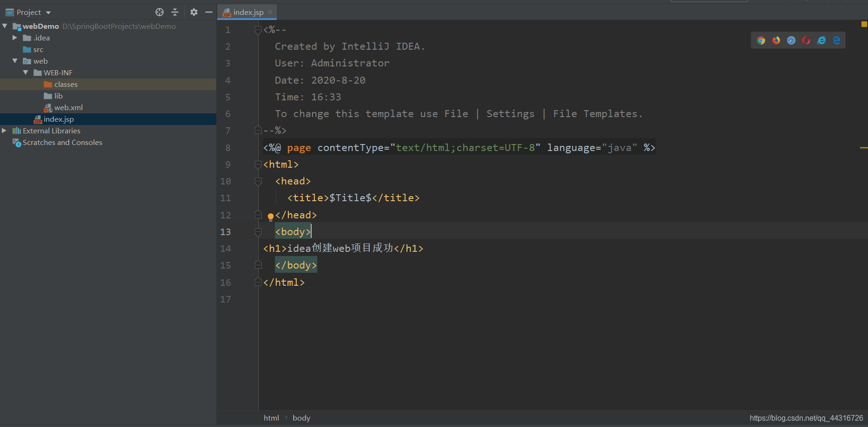
Task: Select the lib folder
Action: click(58, 96)
